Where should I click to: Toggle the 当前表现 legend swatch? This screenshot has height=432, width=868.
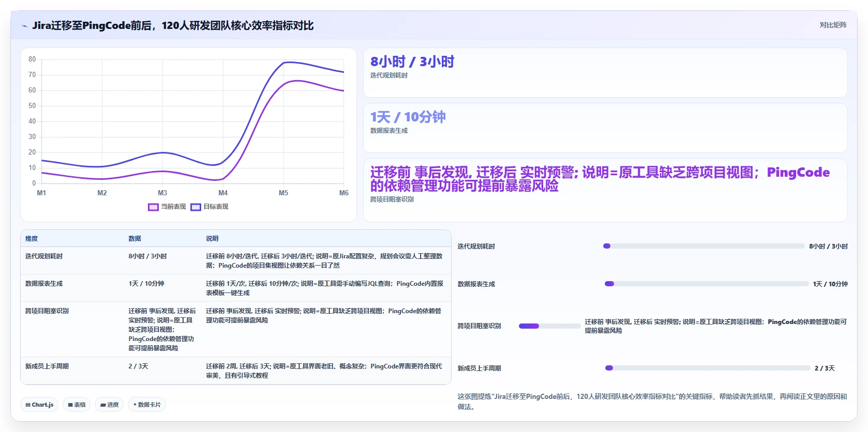(153, 207)
